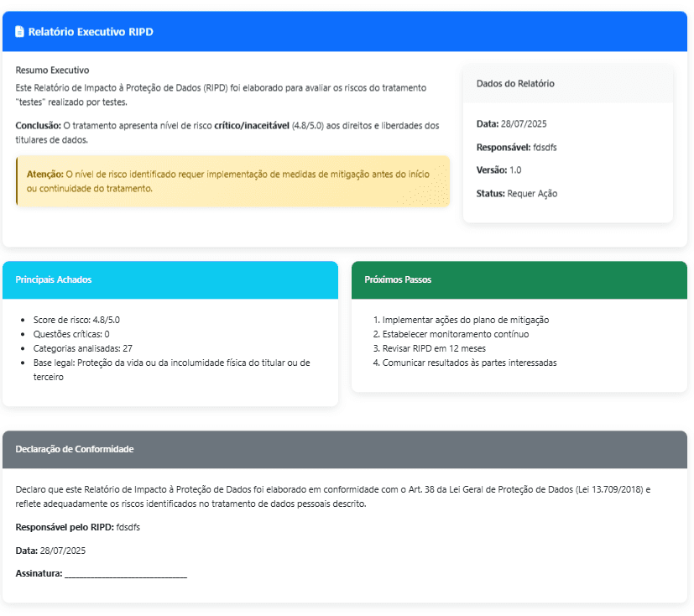Click the green Próximos Passos header
This screenshot has height=616, width=694.
519,279
